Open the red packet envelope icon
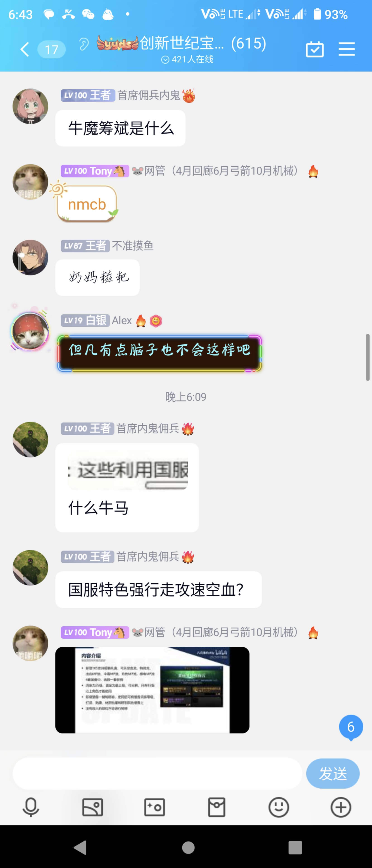The width and height of the screenshot is (372, 868). pyautogui.click(x=217, y=807)
